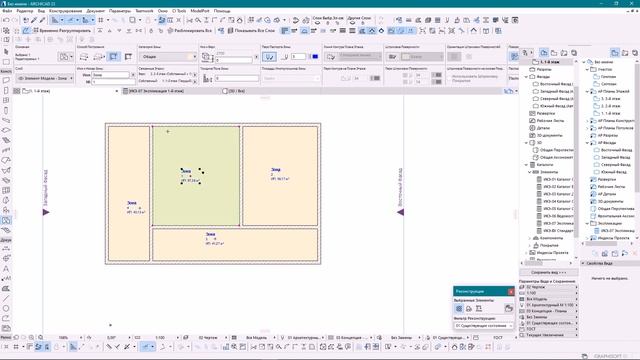Set the To Be Demolished status in the Реконструкция palette
This screenshot has height=360, width=640.
click(x=469, y=309)
